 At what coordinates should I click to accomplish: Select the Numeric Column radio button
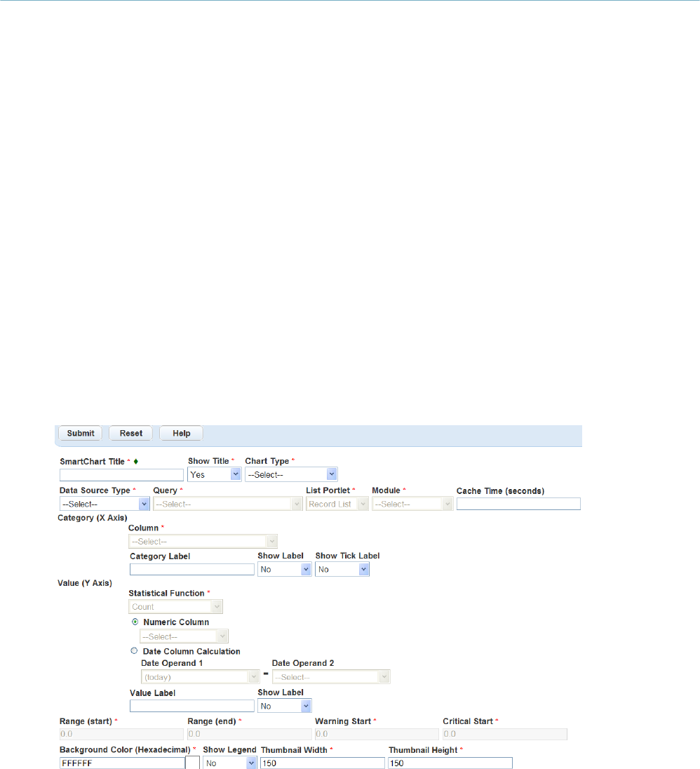tap(135, 622)
